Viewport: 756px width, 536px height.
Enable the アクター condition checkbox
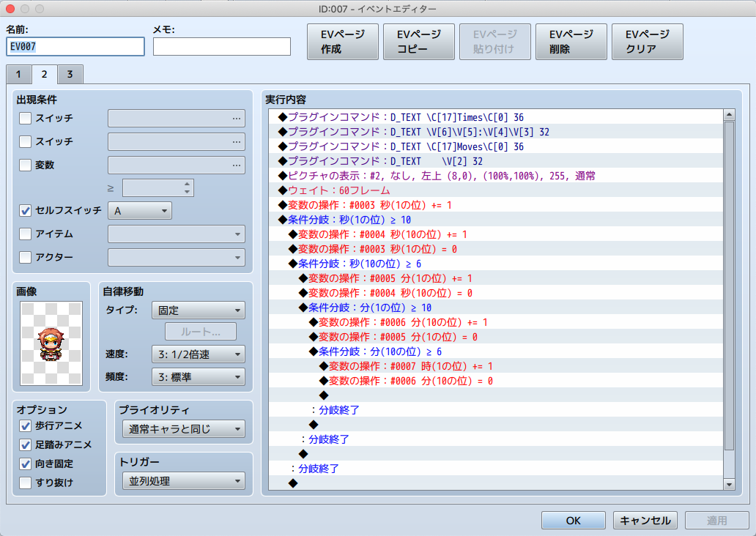[x=25, y=257]
